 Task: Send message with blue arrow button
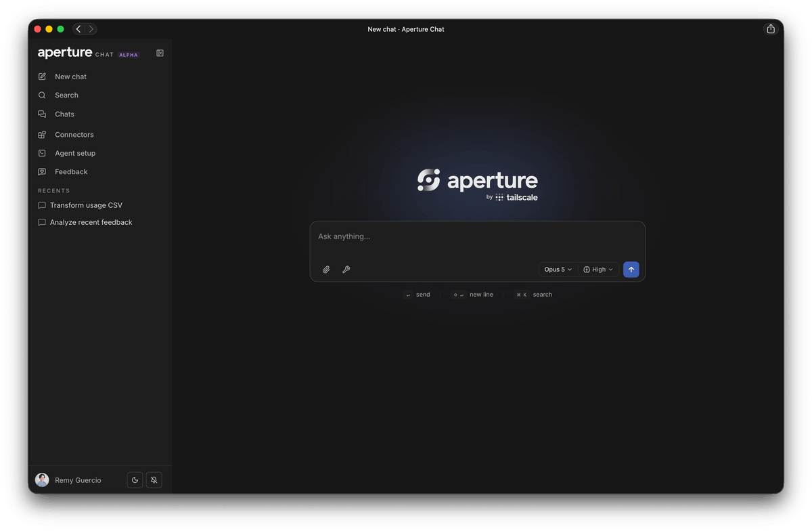pos(631,270)
